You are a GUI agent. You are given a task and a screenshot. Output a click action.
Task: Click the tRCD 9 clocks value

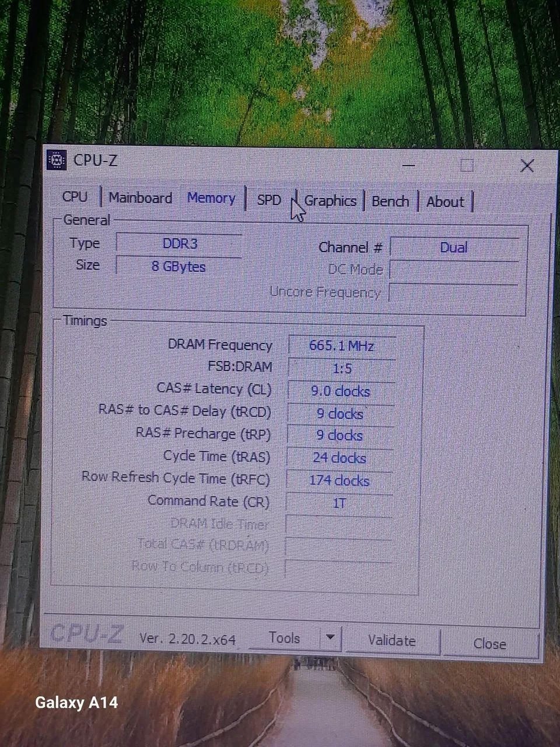point(341,414)
